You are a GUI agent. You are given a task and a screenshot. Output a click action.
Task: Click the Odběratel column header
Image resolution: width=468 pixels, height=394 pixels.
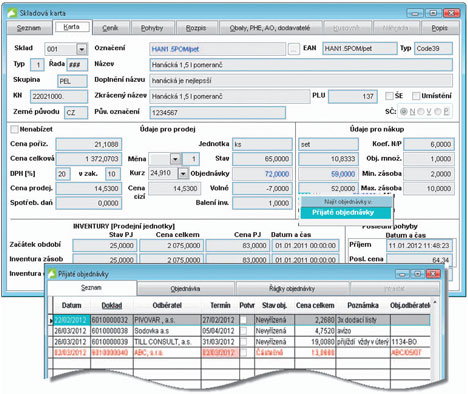point(167,305)
